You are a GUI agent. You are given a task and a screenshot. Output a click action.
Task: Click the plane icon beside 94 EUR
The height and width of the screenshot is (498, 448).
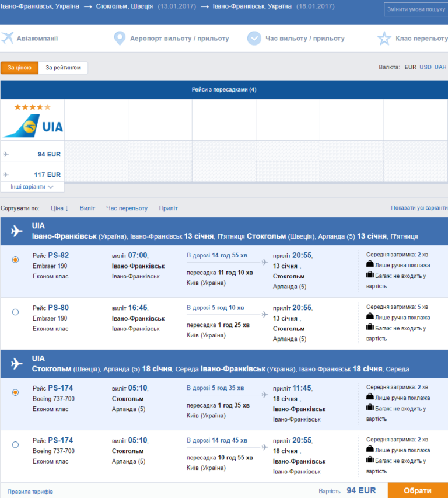(6, 154)
